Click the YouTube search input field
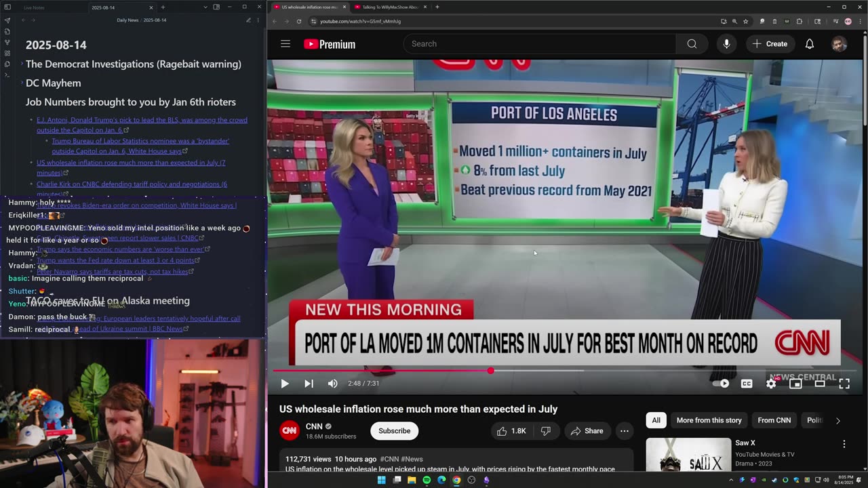 pyautogui.click(x=539, y=44)
